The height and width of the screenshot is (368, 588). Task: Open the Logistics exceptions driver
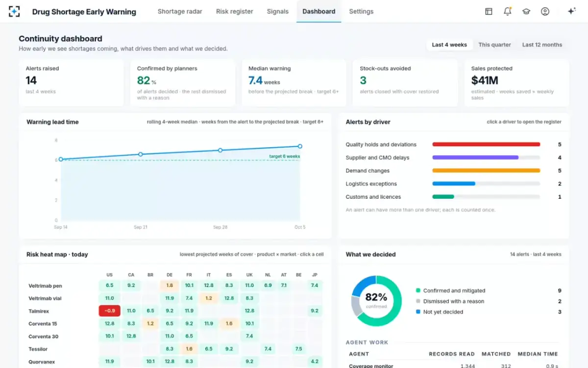click(x=454, y=184)
